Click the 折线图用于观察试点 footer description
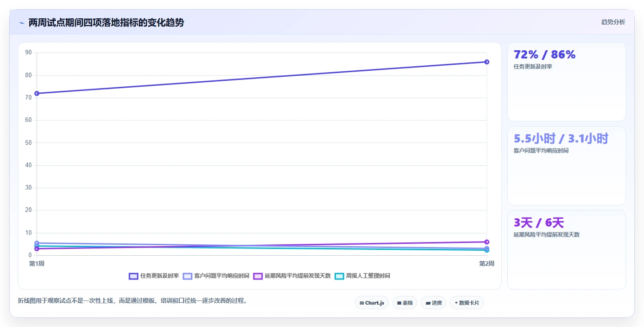The image size is (644, 327). tap(132, 301)
